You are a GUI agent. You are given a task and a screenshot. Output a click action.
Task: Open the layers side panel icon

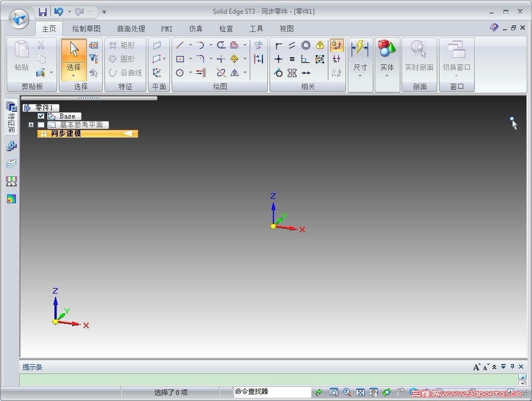click(11, 164)
